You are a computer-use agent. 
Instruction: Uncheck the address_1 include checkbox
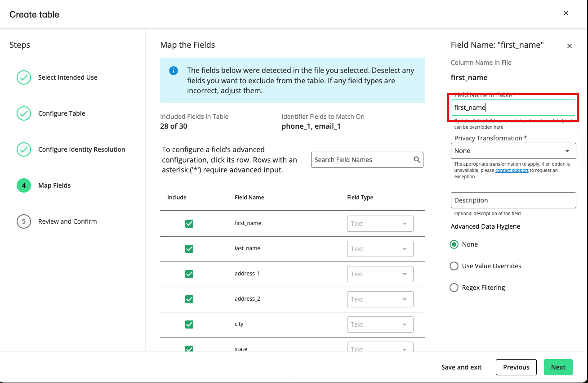(189, 274)
